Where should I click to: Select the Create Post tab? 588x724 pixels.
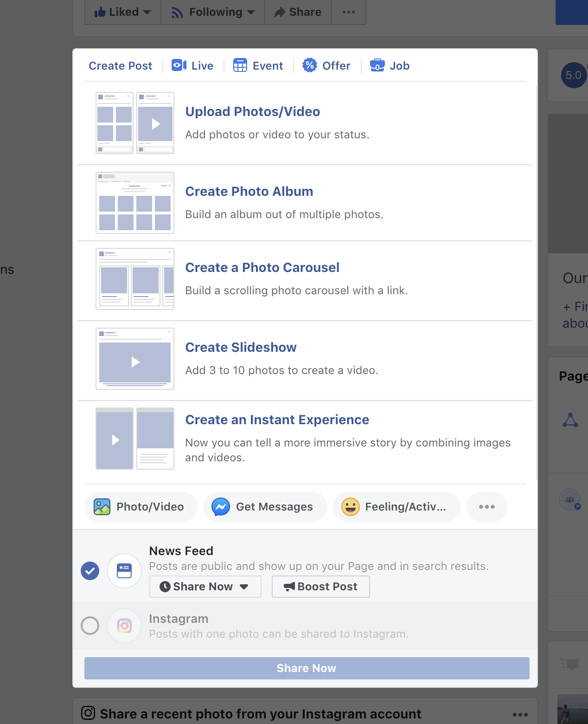[x=121, y=66]
